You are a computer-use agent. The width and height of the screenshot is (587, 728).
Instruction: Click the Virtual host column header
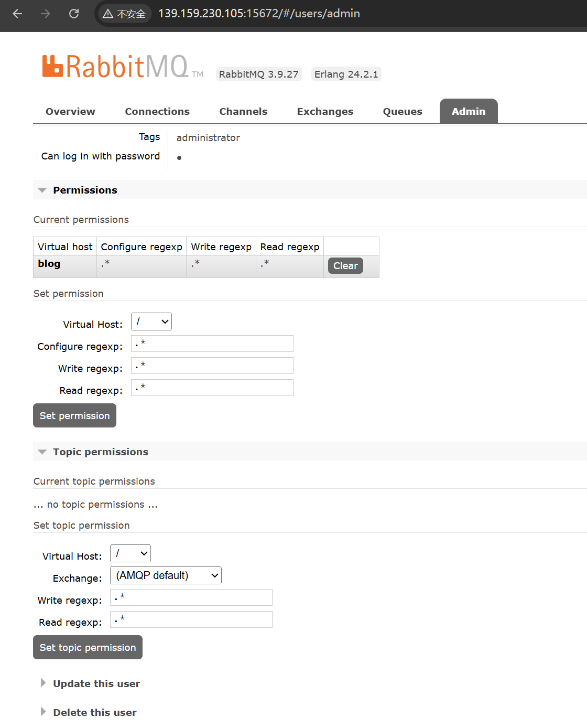coord(65,247)
